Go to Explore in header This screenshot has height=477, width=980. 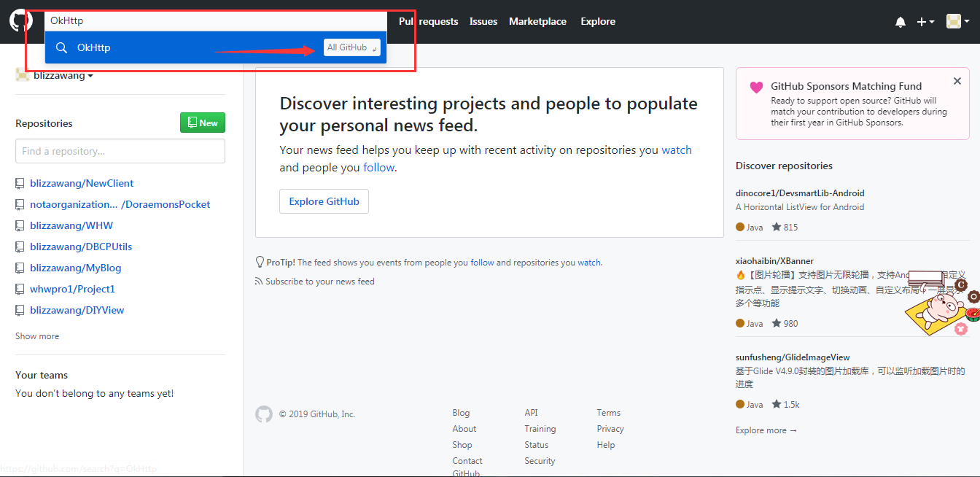[598, 21]
